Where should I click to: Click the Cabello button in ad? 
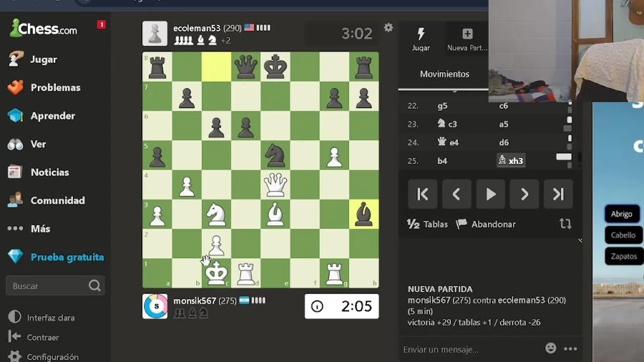tap(623, 235)
